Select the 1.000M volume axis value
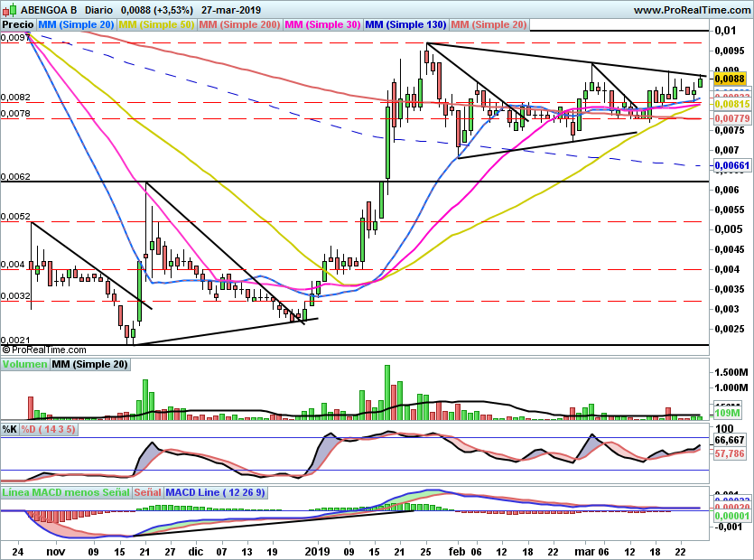The height and width of the screenshot is (560, 754). pos(731,387)
